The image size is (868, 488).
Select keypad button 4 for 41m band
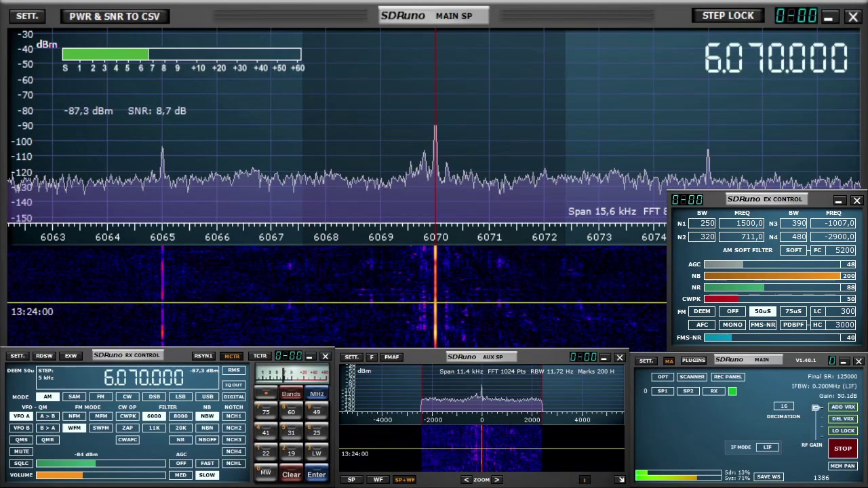click(x=266, y=431)
